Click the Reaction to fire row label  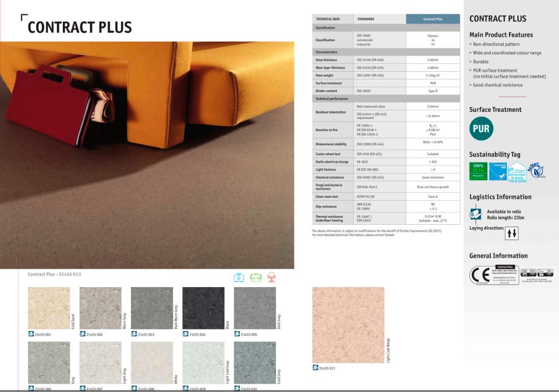coord(326,130)
